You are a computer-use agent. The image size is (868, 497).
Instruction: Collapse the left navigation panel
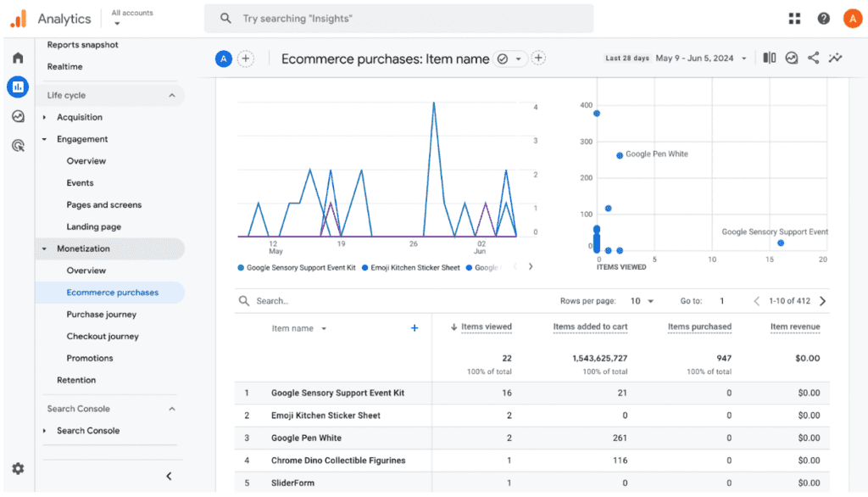(169, 476)
